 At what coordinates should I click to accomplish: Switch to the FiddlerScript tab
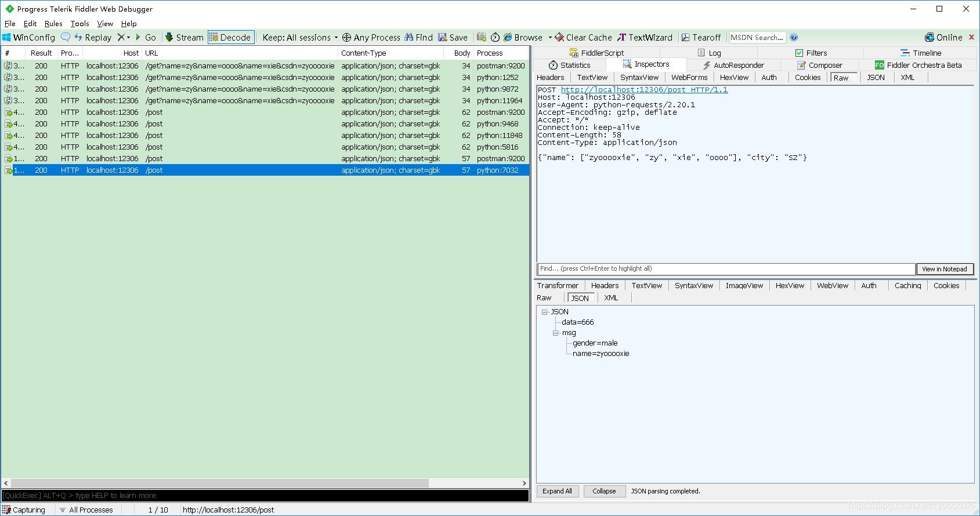(x=596, y=53)
